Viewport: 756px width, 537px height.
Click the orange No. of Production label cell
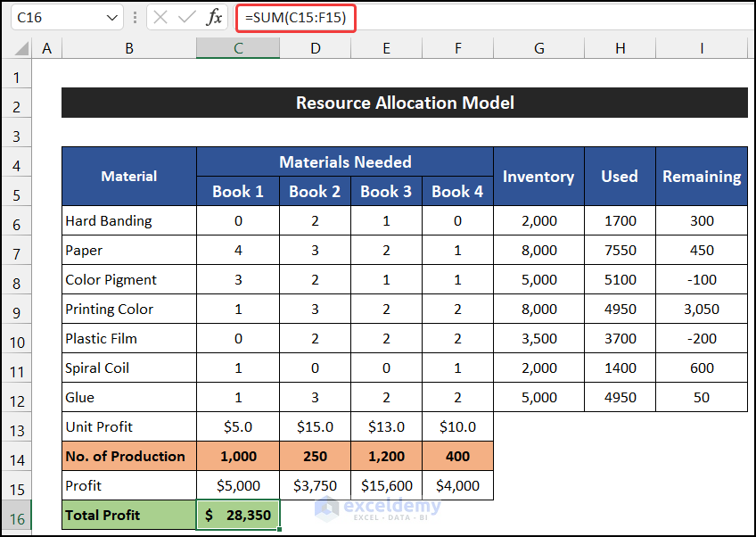coord(129,456)
